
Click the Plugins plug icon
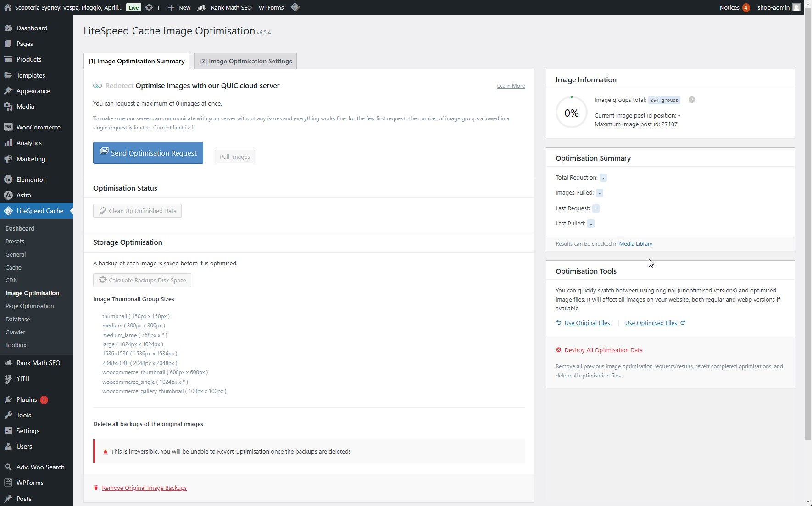pyautogui.click(x=8, y=399)
